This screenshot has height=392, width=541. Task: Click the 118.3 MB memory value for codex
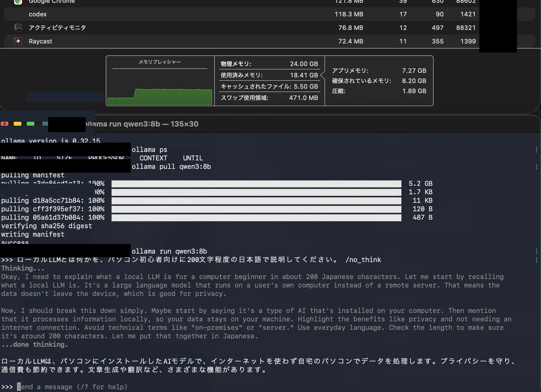click(349, 14)
